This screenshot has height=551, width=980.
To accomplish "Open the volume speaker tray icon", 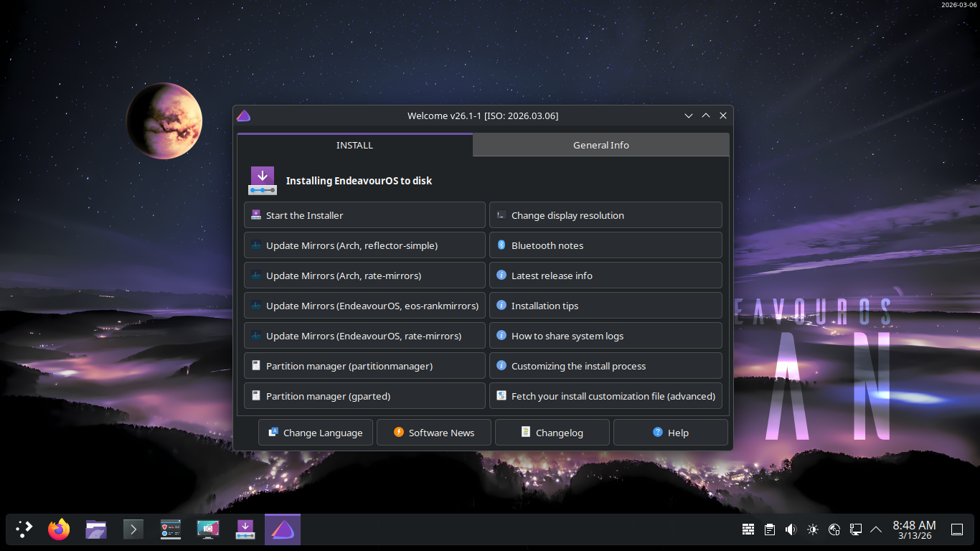I will [x=791, y=529].
